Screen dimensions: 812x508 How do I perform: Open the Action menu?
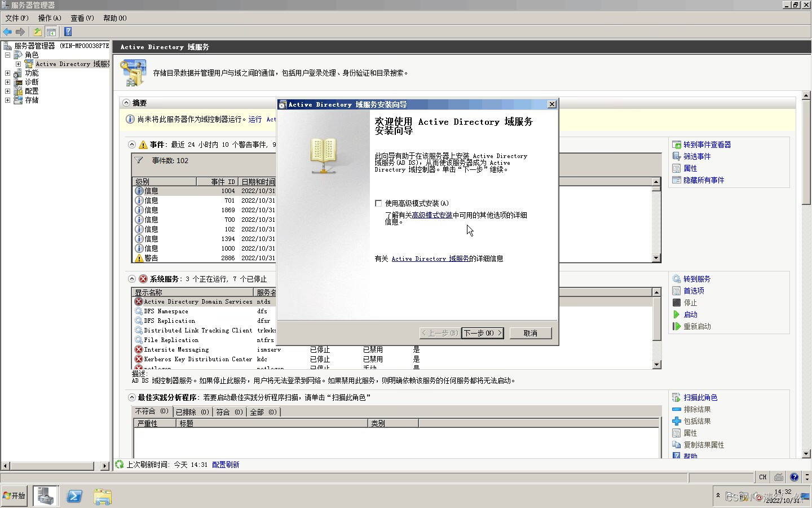point(50,18)
